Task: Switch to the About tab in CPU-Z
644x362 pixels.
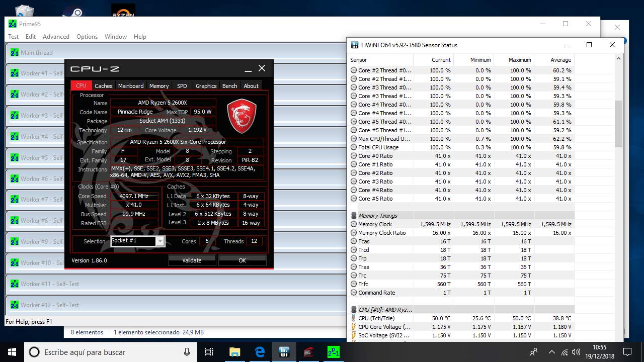Action: (x=251, y=86)
